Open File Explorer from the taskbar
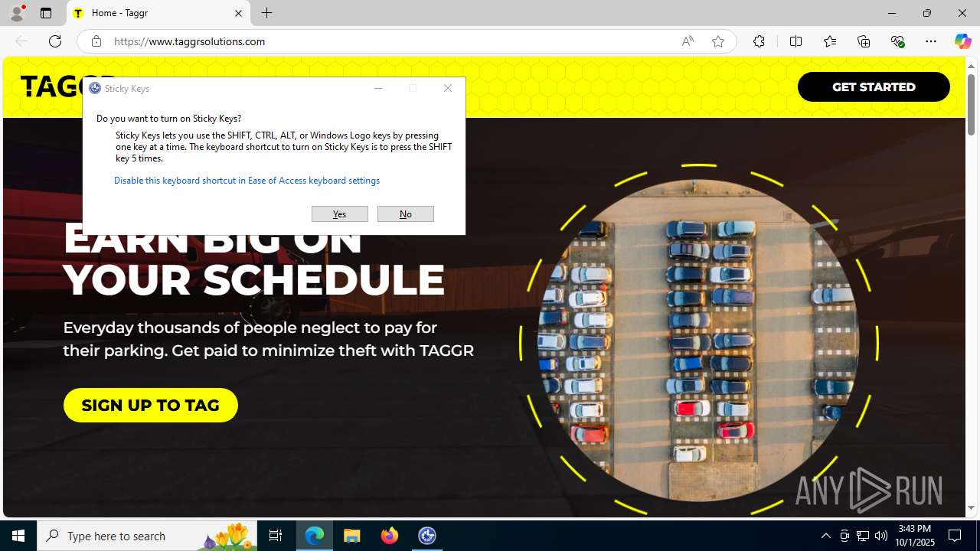This screenshot has height=551, width=980. tap(352, 536)
